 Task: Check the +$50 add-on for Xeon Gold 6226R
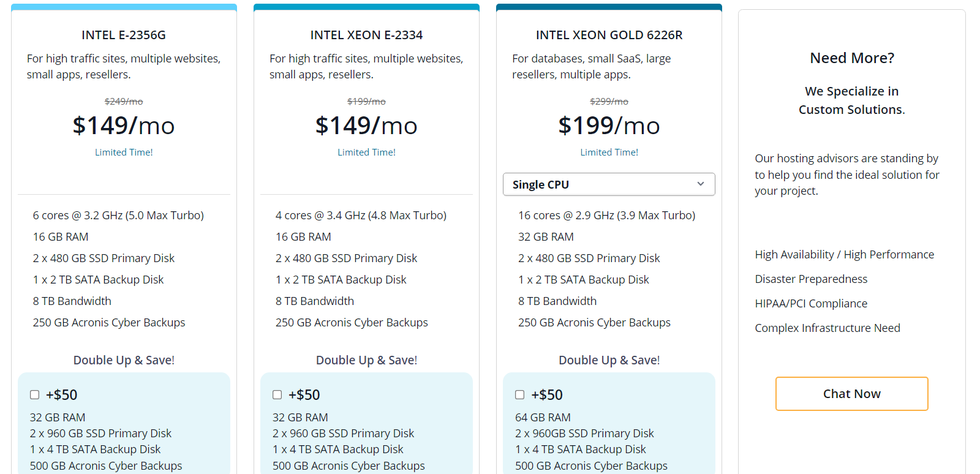coord(520,395)
